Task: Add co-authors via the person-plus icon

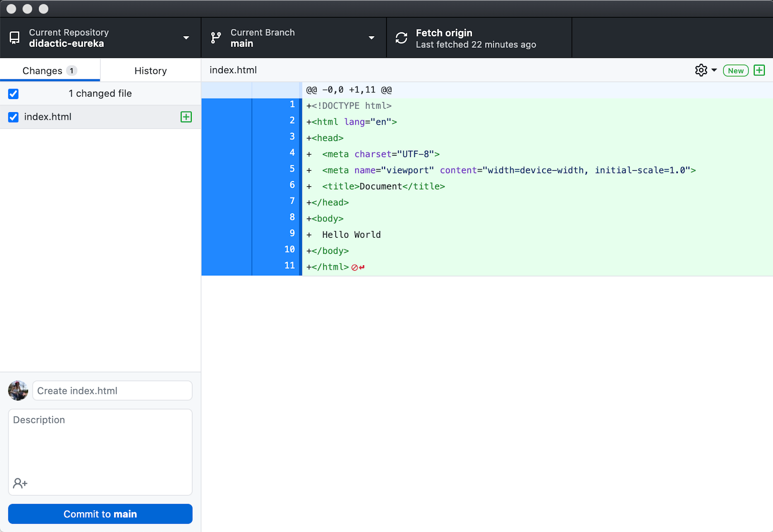Action: tap(20, 483)
